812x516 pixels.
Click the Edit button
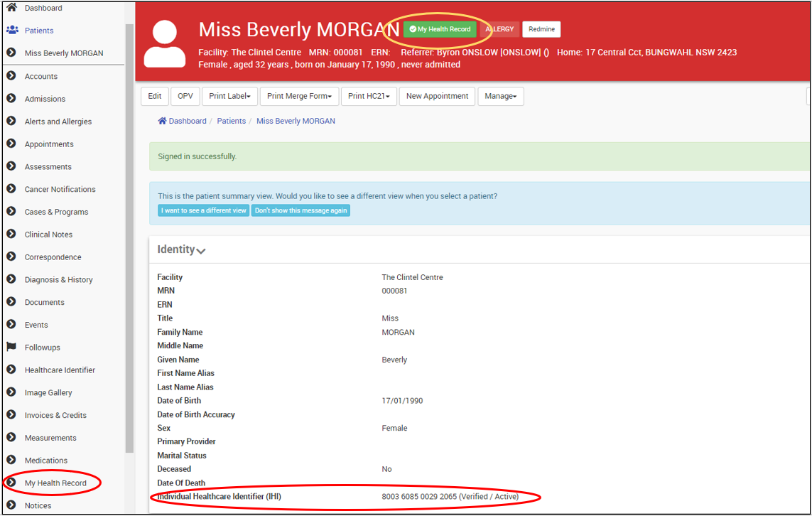click(x=154, y=97)
